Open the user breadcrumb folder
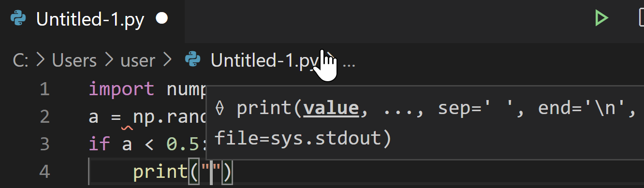The width and height of the screenshot is (644, 188). [x=138, y=60]
